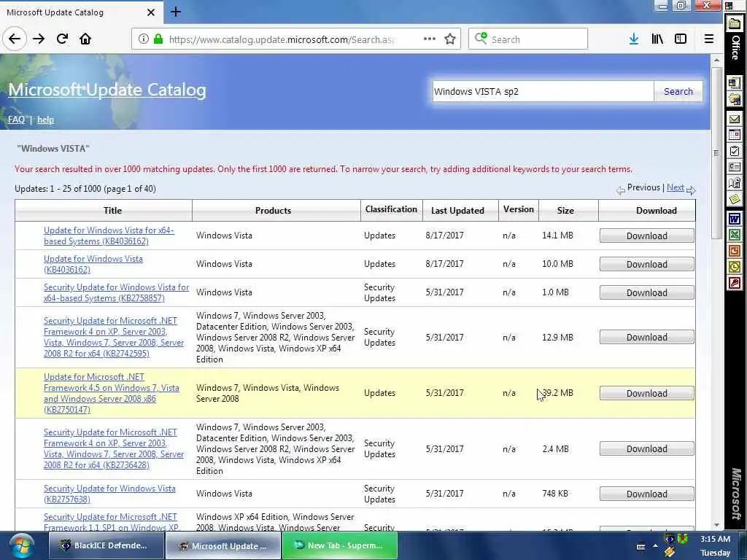Image resolution: width=747 pixels, height=560 pixels.
Task: Open Update for Windows Vista (KB4036162) link
Action: (x=93, y=264)
